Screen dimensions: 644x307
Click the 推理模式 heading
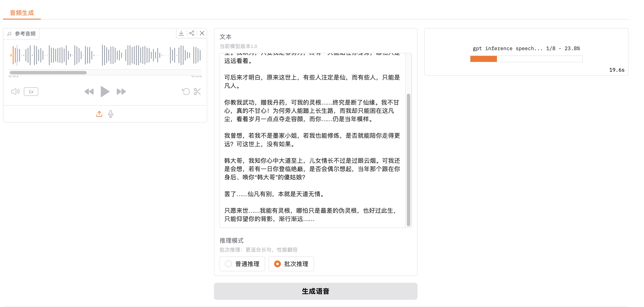click(232, 241)
